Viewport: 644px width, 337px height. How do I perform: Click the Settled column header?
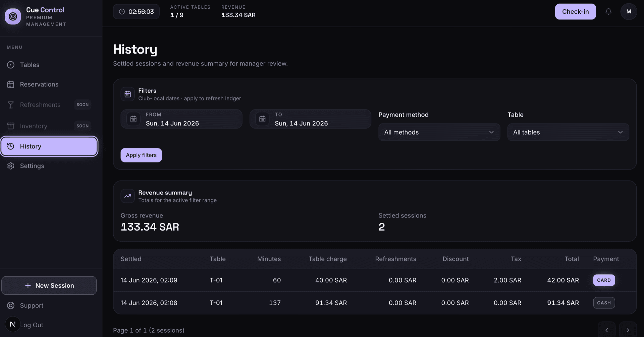[x=131, y=259]
